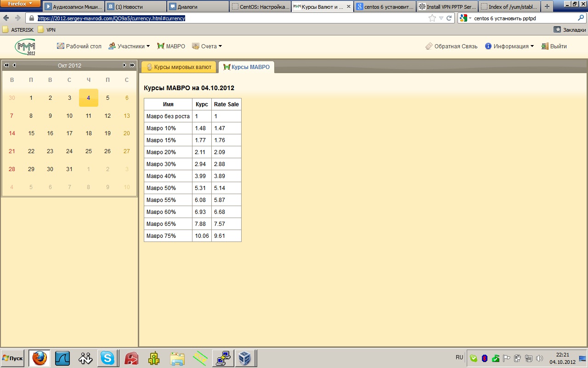Click the Мавро 75% table row name
This screenshot has width=588, height=368.
(x=168, y=236)
